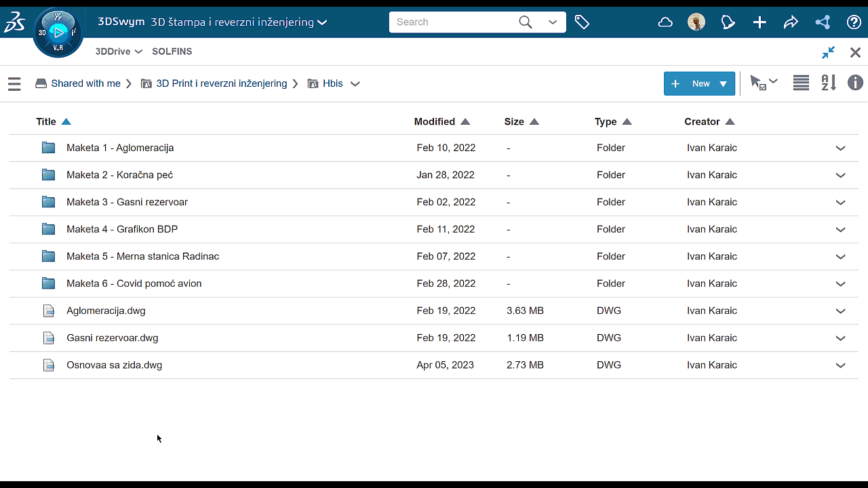Click into the Search input field
Viewport: 868px width, 488px height.
point(451,22)
